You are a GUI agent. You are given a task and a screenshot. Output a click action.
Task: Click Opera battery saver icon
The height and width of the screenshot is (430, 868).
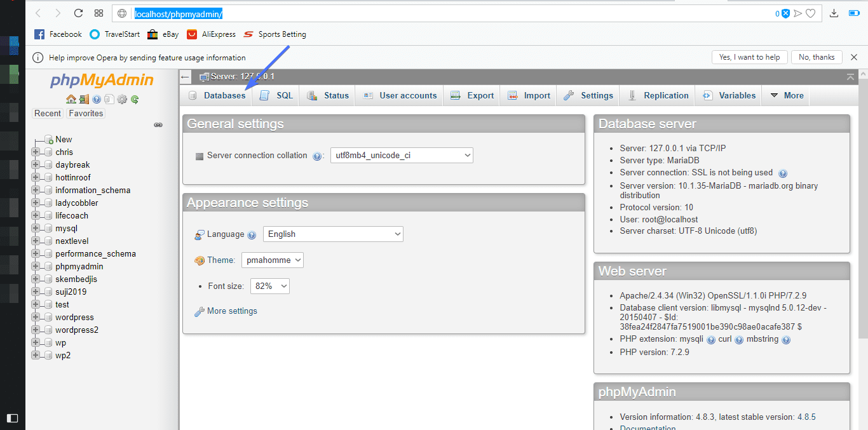855,13
